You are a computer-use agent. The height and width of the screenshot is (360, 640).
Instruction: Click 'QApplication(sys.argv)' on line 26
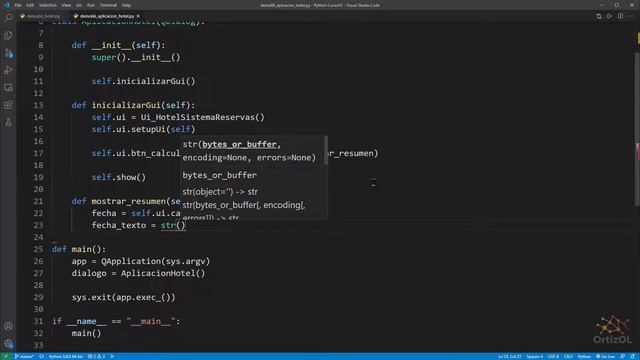point(156,261)
